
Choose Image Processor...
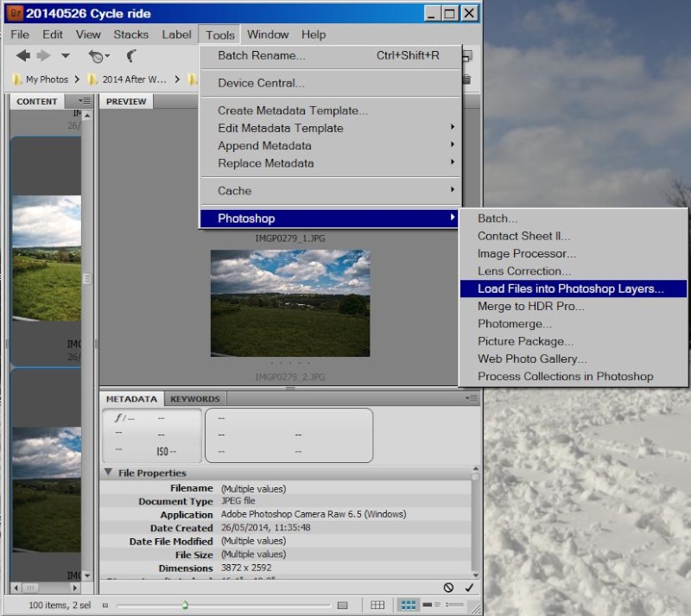(573, 253)
